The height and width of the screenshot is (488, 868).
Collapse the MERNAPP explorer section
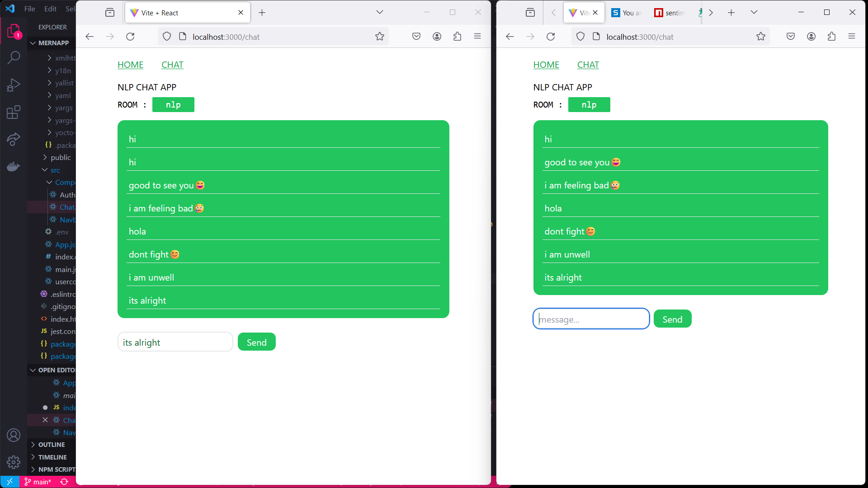point(53,43)
